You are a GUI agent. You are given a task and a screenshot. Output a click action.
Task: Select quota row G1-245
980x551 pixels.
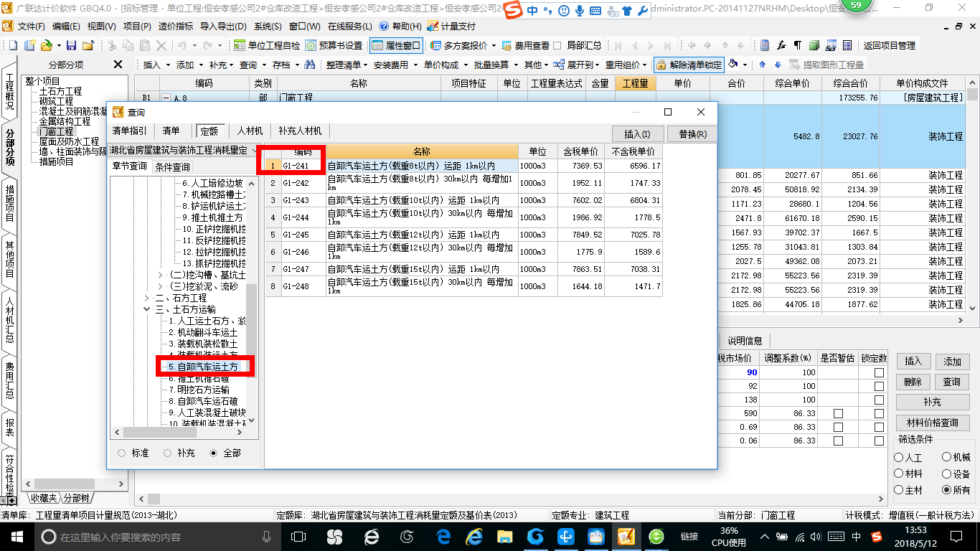pyautogui.click(x=463, y=235)
